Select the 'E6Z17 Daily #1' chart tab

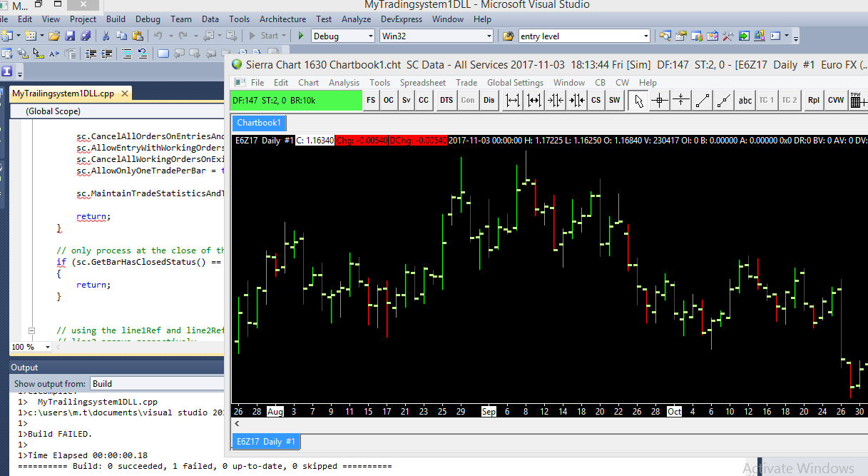pos(266,442)
